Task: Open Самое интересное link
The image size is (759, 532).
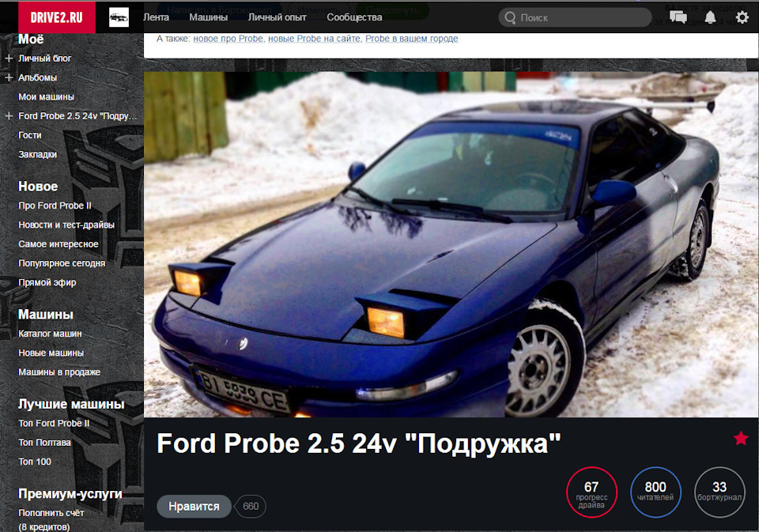Action: click(x=58, y=244)
